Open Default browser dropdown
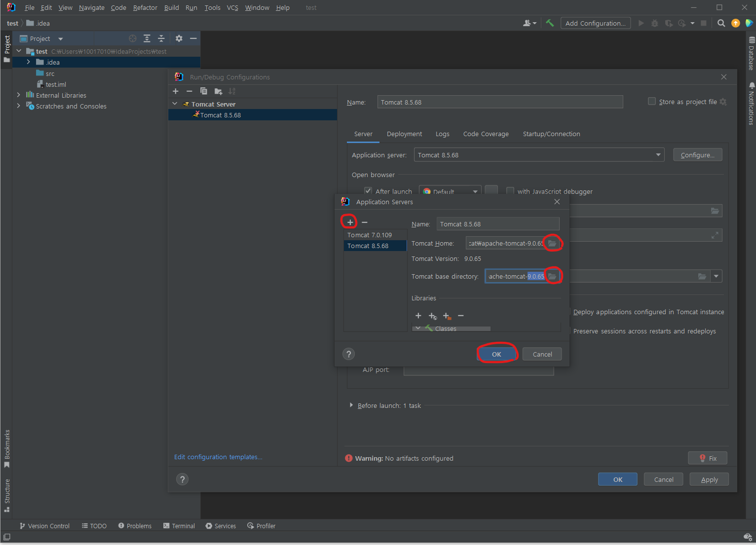This screenshot has height=545, width=756. [450, 191]
